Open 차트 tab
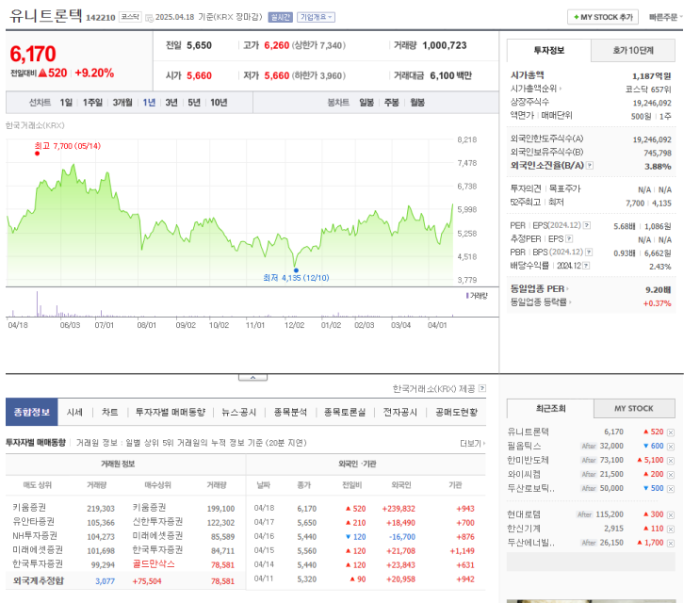700x603 pixels. click(110, 412)
